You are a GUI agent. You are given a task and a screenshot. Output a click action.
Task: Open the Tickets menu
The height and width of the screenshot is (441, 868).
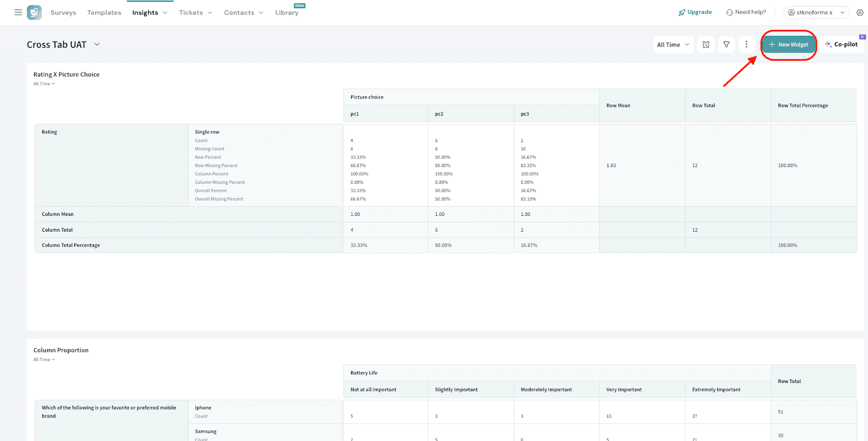[x=195, y=12]
